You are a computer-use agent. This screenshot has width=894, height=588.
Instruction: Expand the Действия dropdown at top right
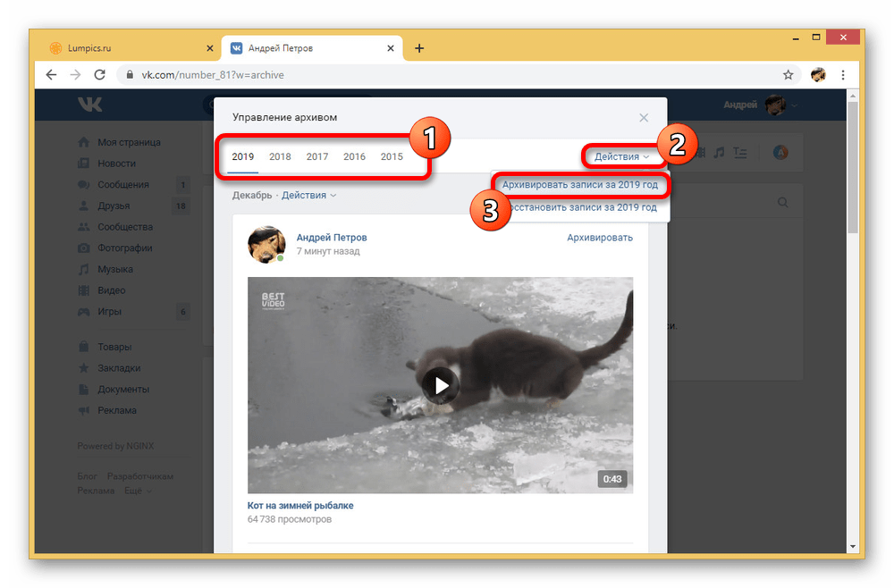pyautogui.click(x=622, y=157)
